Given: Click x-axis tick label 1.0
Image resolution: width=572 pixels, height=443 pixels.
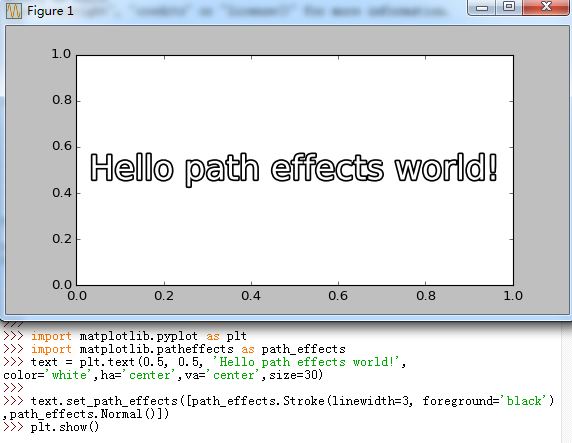Looking at the screenshot, I should tap(513, 296).
